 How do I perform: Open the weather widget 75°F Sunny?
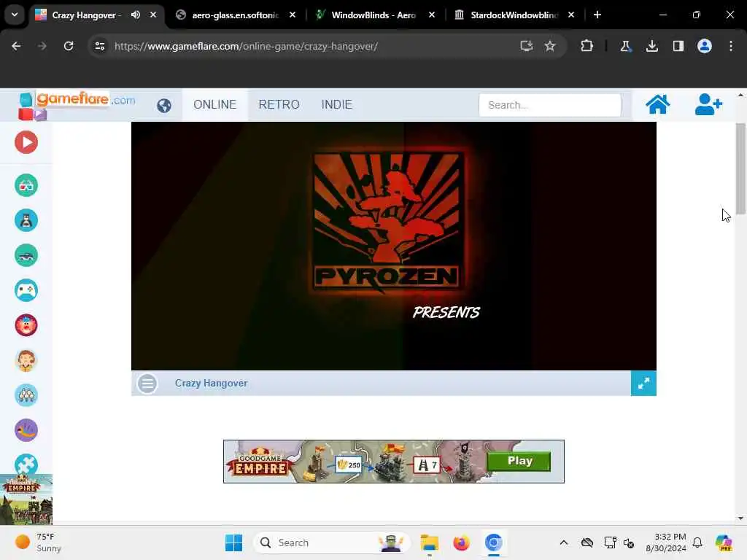(38, 542)
